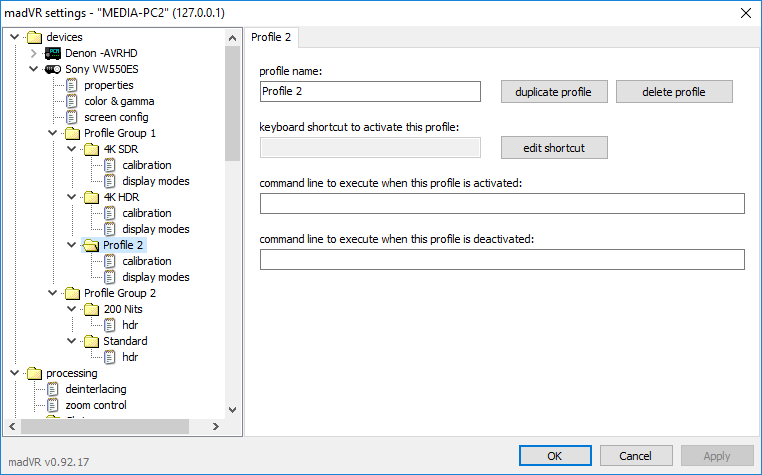Click the profile name text field
The width and height of the screenshot is (762, 475).
coord(370,92)
